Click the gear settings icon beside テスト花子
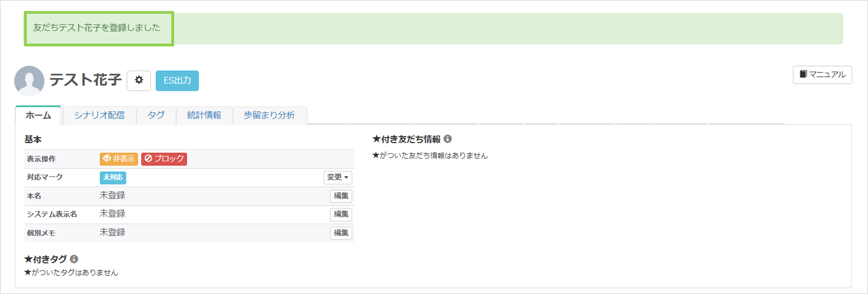 pos(138,80)
